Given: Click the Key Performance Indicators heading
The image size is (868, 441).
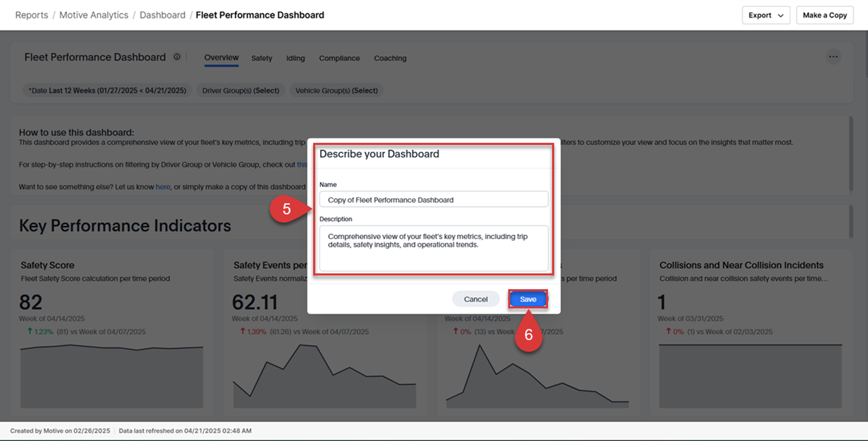Looking at the screenshot, I should pos(125,226).
